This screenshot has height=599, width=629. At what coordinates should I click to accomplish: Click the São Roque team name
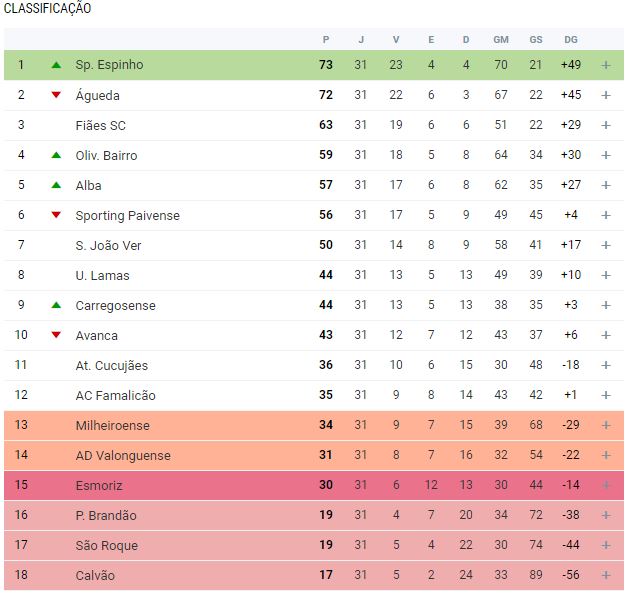pyautogui.click(x=106, y=545)
